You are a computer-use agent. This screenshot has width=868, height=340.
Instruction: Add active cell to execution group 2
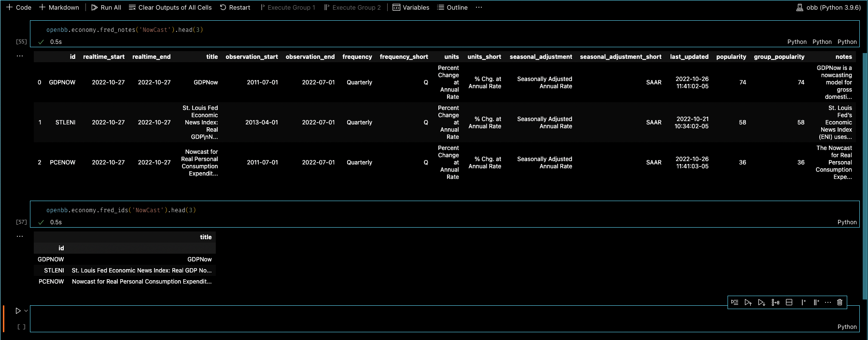(816, 302)
